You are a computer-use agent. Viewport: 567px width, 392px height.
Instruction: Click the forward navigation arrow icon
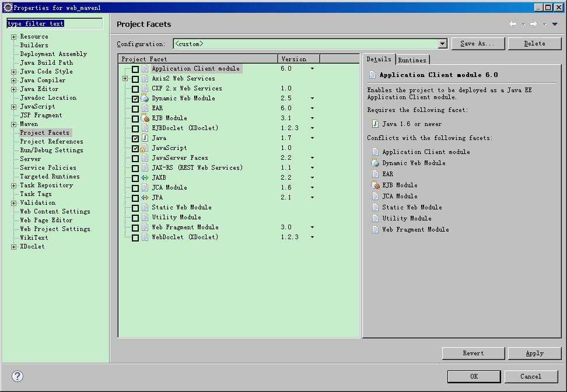(534, 24)
